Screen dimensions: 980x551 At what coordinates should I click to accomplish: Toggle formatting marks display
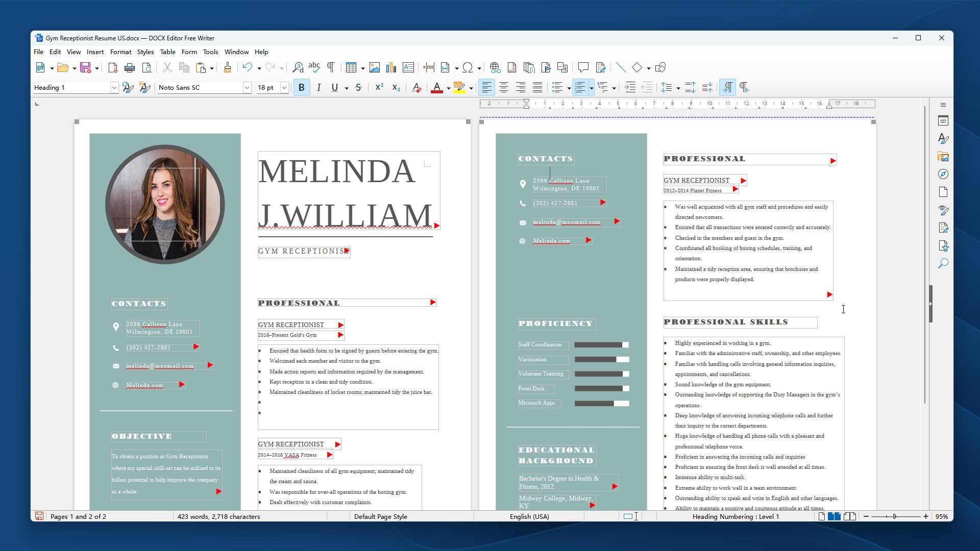(x=331, y=67)
